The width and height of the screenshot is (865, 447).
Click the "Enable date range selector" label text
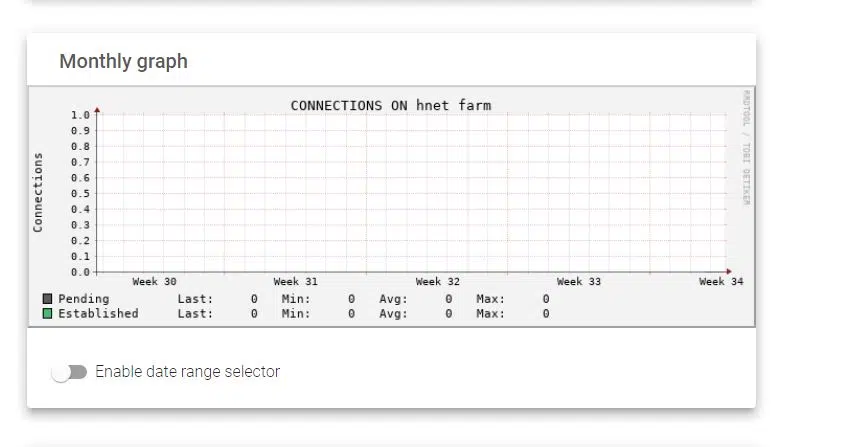pos(187,372)
